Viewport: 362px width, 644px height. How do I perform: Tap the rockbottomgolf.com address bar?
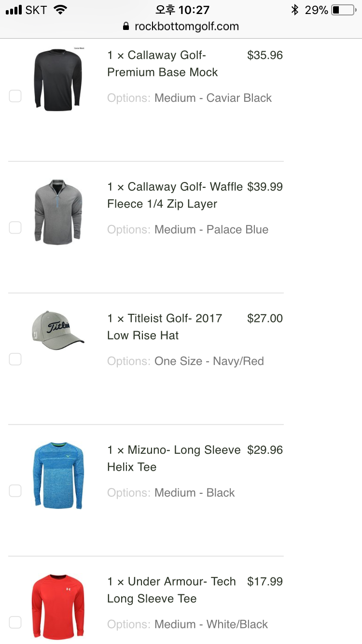click(x=186, y=27)
